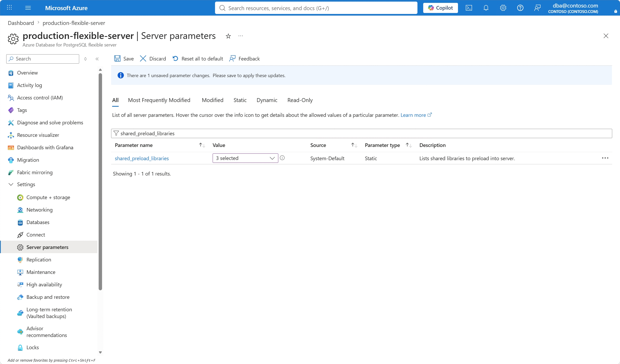
Task: Open portal settings gear in header
Action: click(503, 8)
